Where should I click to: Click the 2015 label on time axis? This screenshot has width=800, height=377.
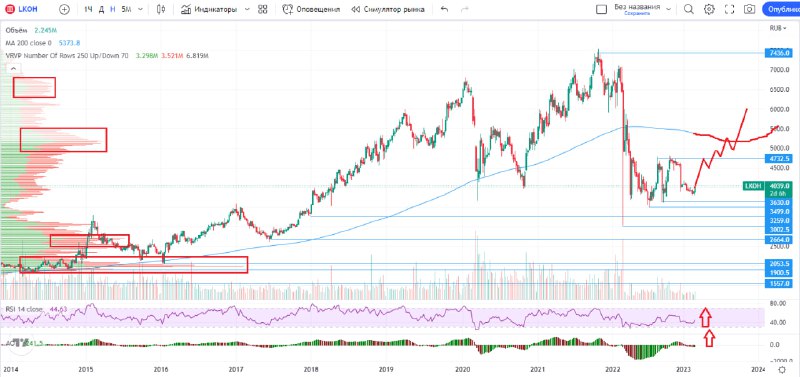(x=85, y=368)
